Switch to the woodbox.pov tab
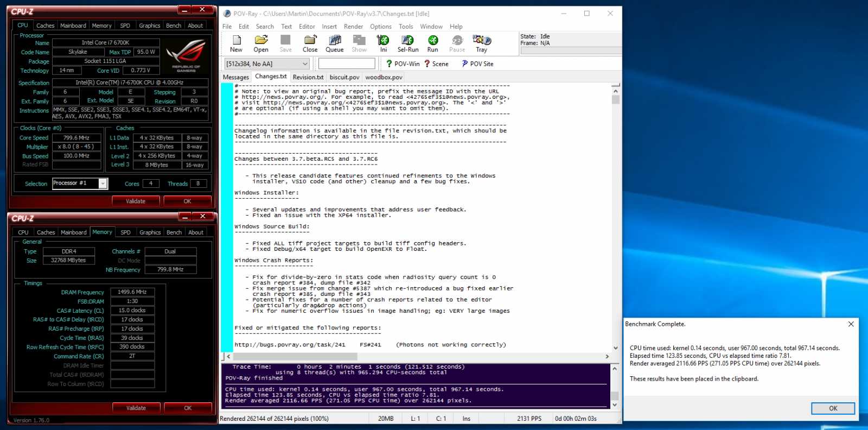 [384, 77]
